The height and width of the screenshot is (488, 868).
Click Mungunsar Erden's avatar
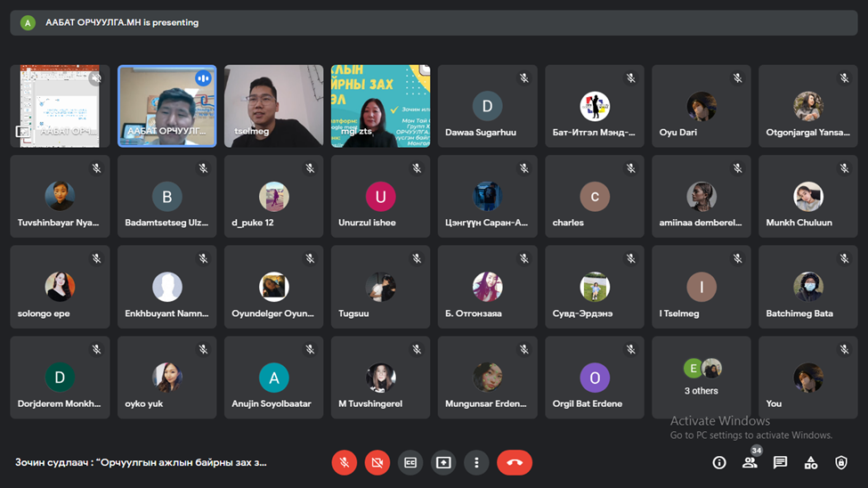tap(487, 378)
